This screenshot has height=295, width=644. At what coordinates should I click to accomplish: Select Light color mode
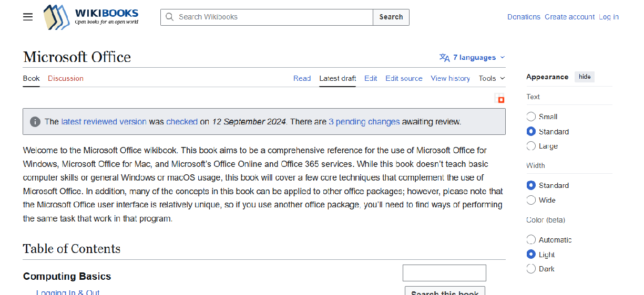coord(531,254)
